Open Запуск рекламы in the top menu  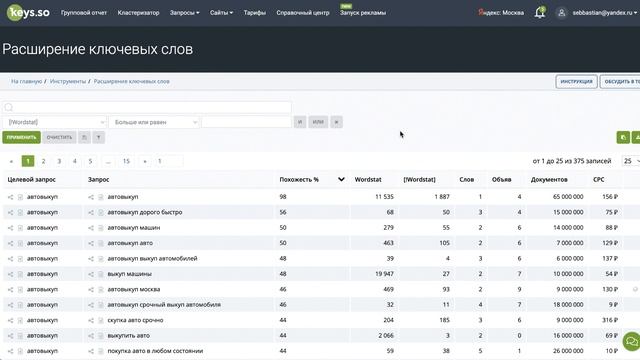click(x=363, y=13)
